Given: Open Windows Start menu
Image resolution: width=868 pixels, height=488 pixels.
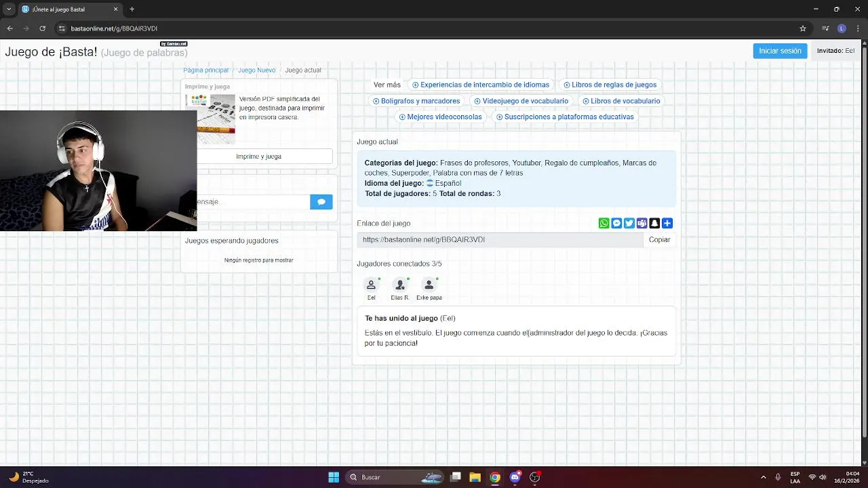Looking at the screenshot, I should click(334, 477).
